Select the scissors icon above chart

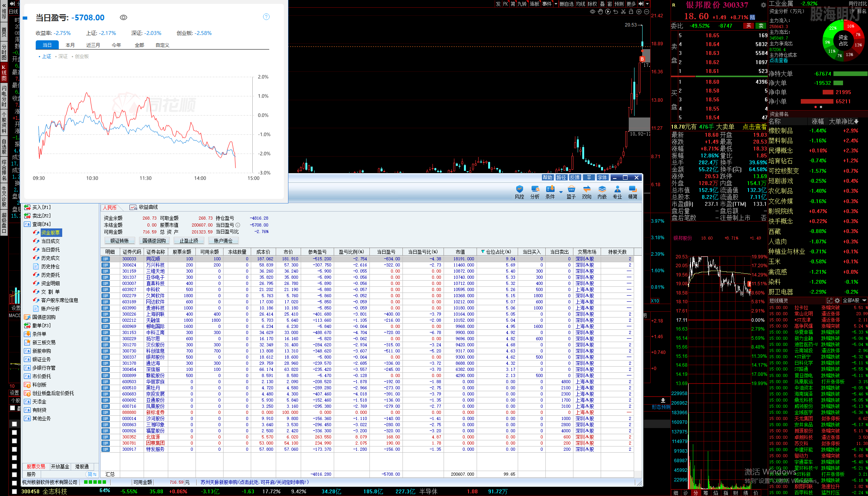pos(623,12)
